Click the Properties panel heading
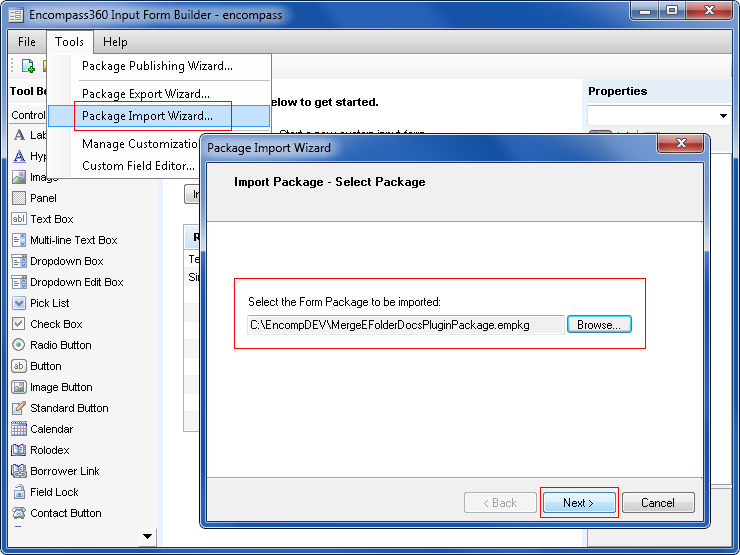This screenshot has height=555, width=740. 617,91
